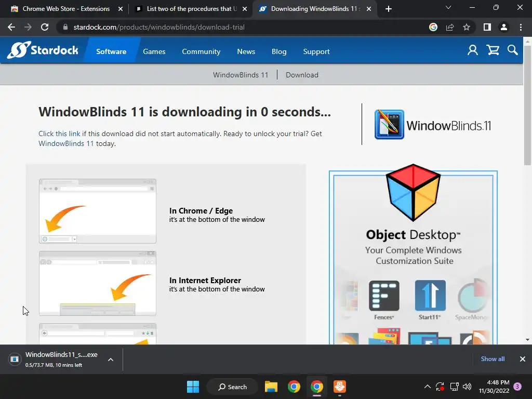Click the site lock icon in address bar
Screen dimensions: 532x399
click(65, 27)
